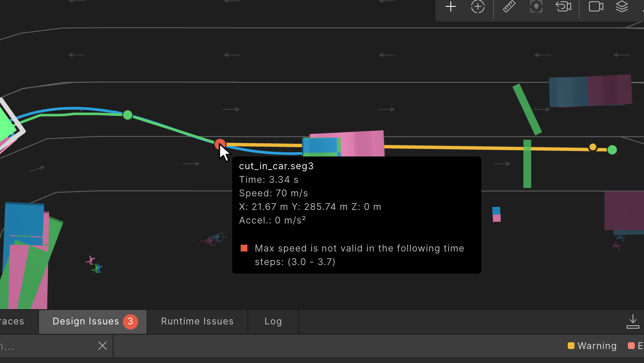Open the Runtime Issues tab

click(x=197, y=321)
